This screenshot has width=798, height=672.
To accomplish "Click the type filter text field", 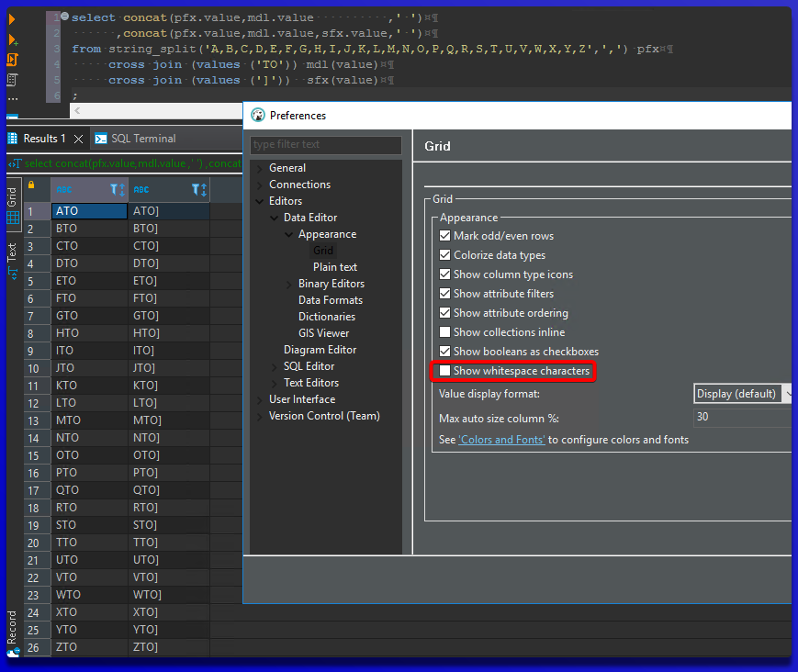I will point(325,145).
